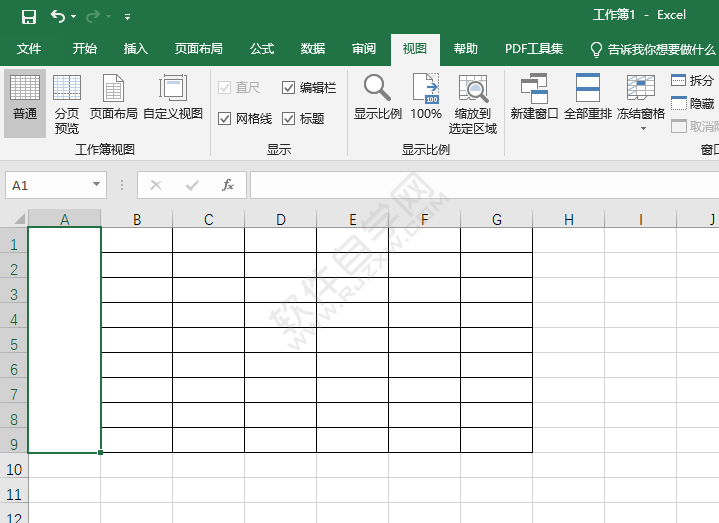Click the Undo arrow icon
Screen dimensions: 719x523
58,17
